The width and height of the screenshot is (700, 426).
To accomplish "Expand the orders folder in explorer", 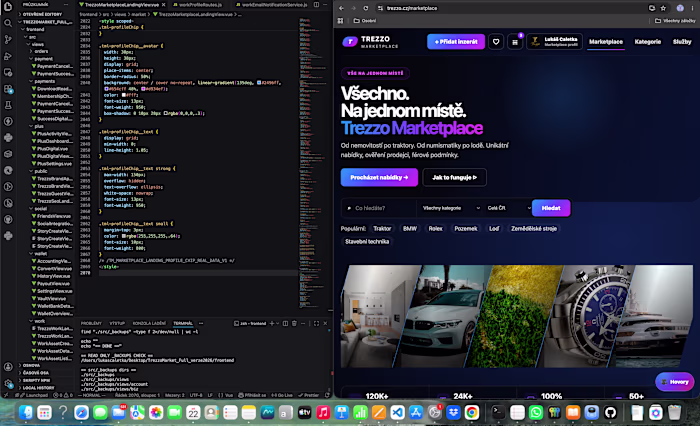I will (x=41, y=51).
